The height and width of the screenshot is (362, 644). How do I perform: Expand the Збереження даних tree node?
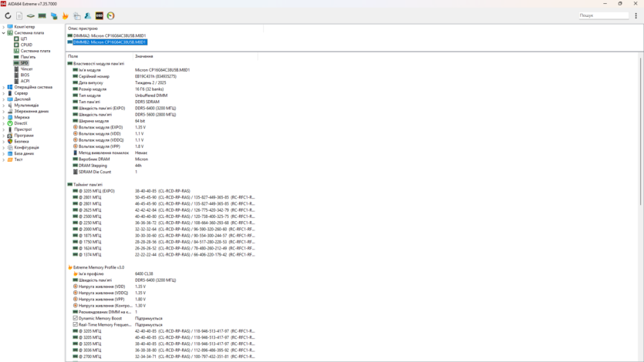point(4,111)
